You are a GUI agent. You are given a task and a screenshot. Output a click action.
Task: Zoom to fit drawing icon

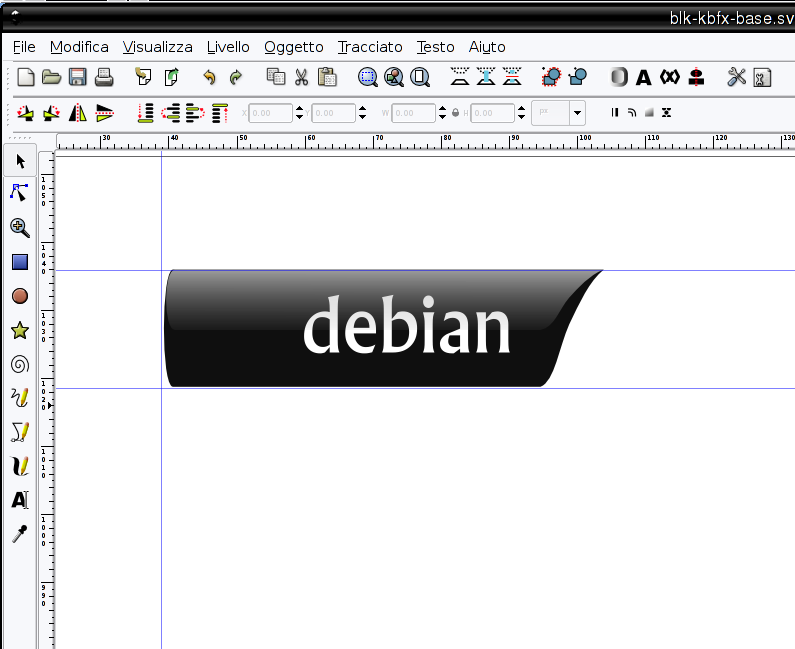pyautogui.click(x=394, y=77)
